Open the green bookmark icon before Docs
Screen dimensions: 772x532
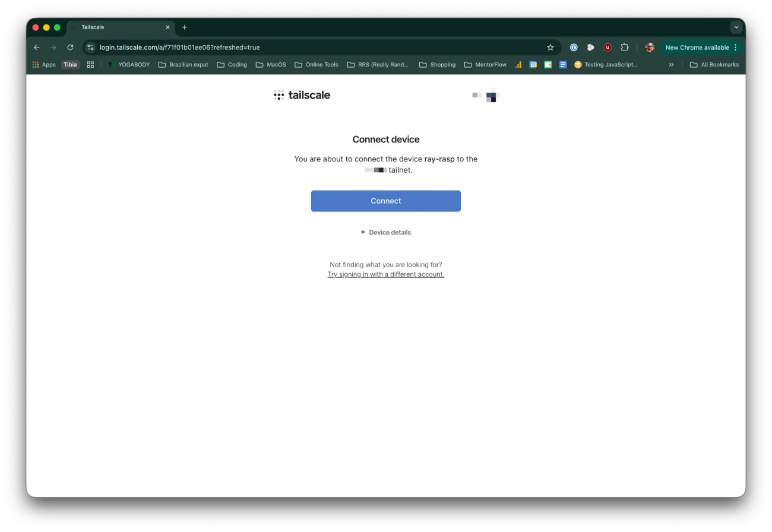click(548, 65)
